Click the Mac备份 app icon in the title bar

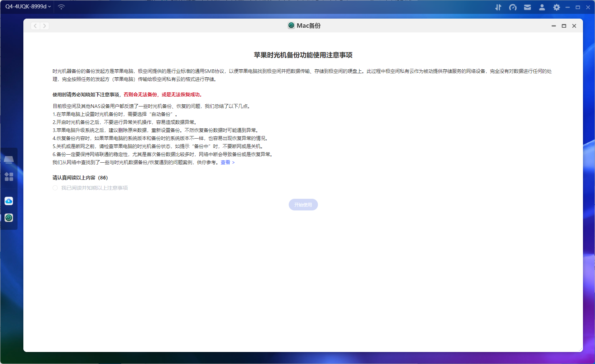click(291, 26)
